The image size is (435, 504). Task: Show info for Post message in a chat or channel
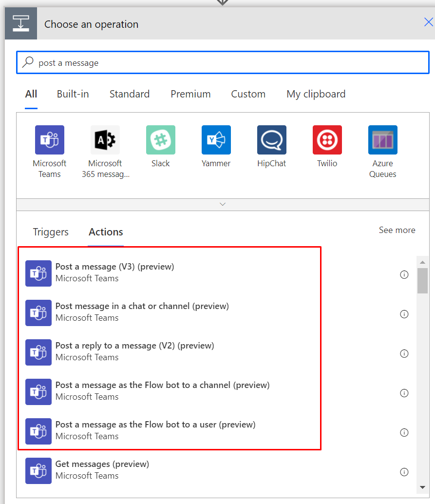tap(404, 314)
